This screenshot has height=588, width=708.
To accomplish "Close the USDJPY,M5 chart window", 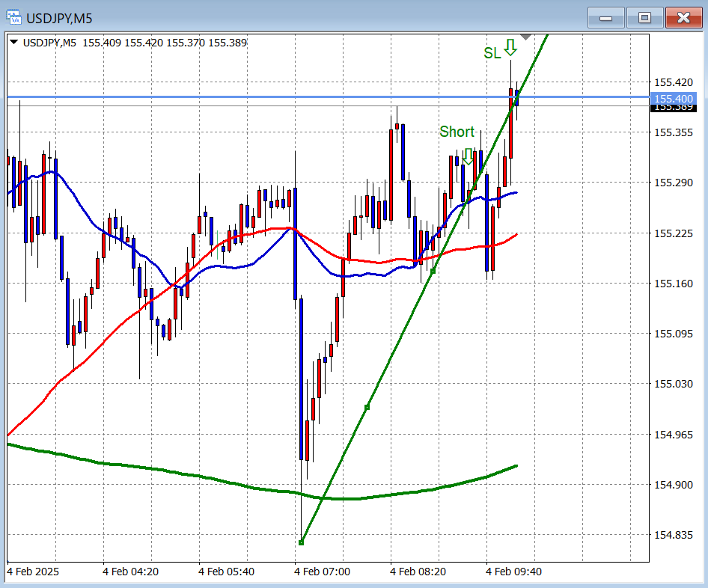I will pos(683,17).
